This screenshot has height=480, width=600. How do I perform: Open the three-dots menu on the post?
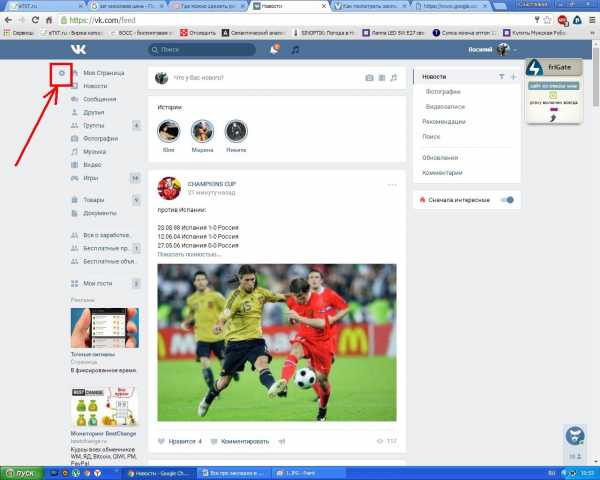point(392,185)
